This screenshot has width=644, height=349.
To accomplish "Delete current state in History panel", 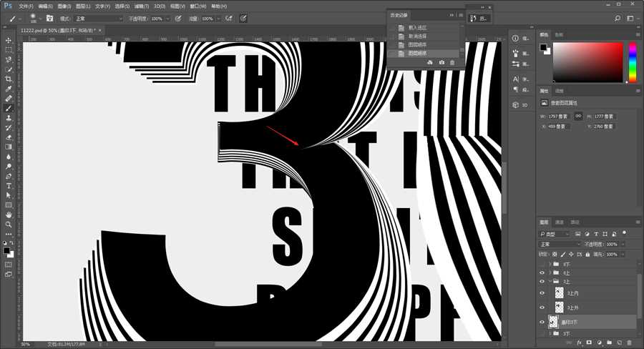I will point(452,63).
